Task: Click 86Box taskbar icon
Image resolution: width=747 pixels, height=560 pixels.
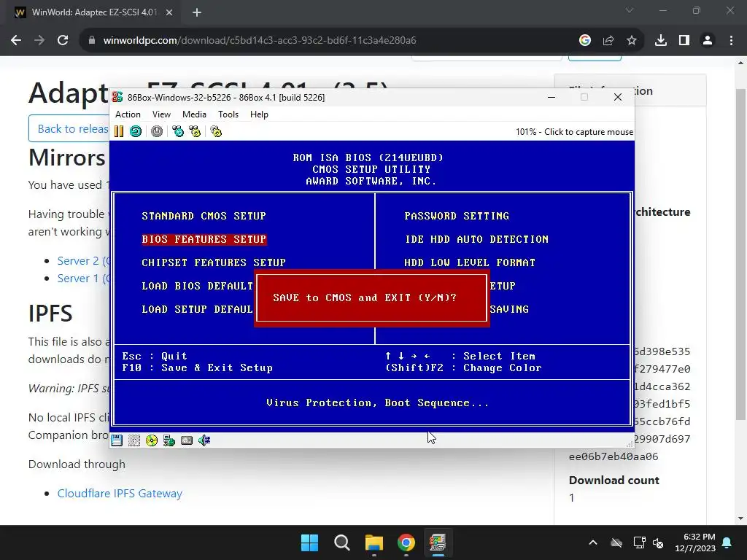Action: click(x=438, y=542)
